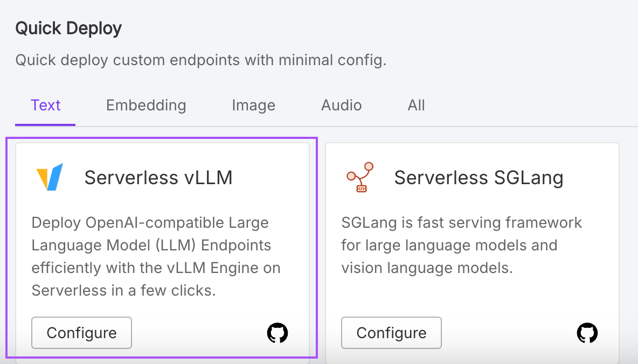Click the Serverless vLLM logo

point(50,177)
